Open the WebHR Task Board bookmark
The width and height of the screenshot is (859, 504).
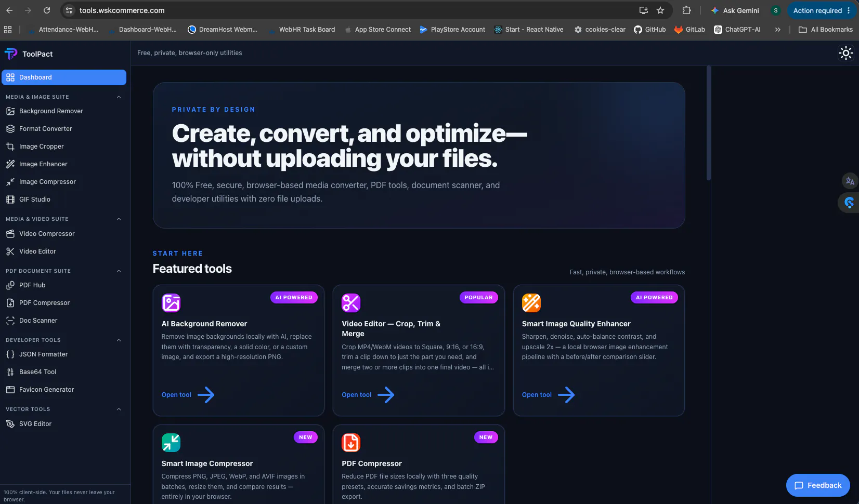[x=302, y=30]
